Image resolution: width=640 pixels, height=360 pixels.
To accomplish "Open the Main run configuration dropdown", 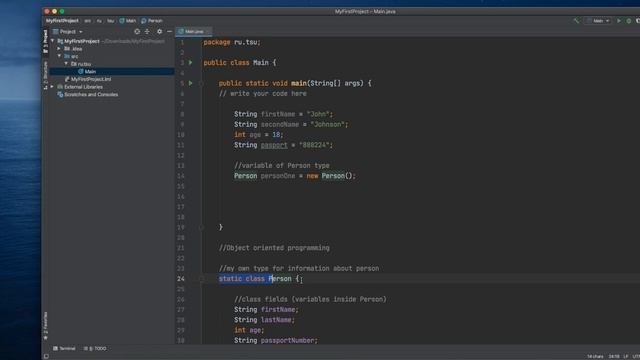I will coord(598,20).
